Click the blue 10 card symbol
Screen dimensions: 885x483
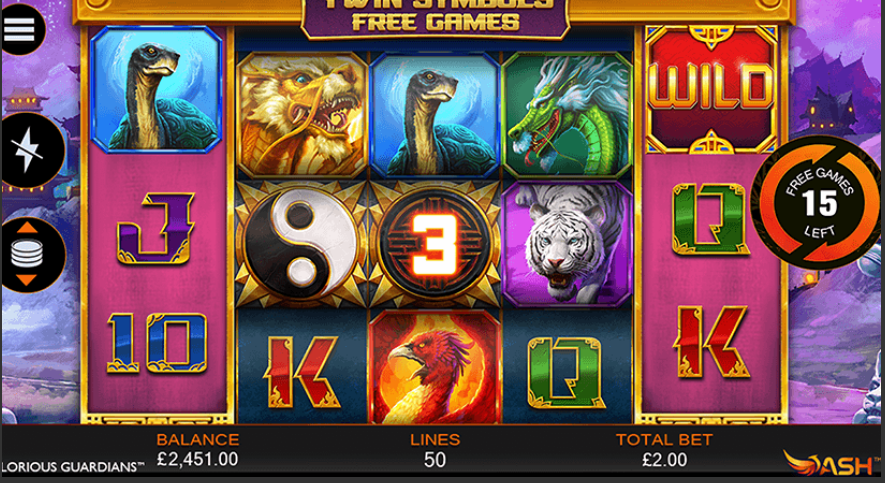[x=157, y=343]
